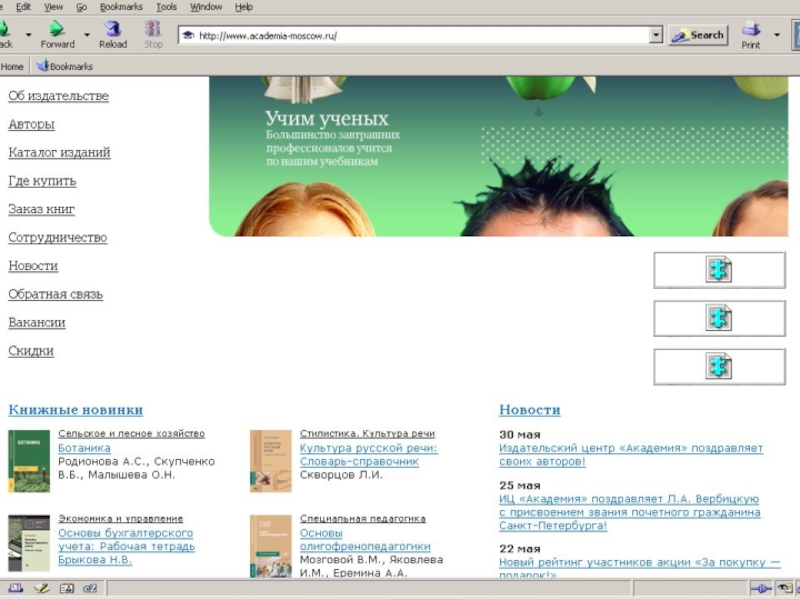Click the Новости section heading link
The height and width of the screenshot is (600, 800).
pyautogui.click(x=530, y=410)
